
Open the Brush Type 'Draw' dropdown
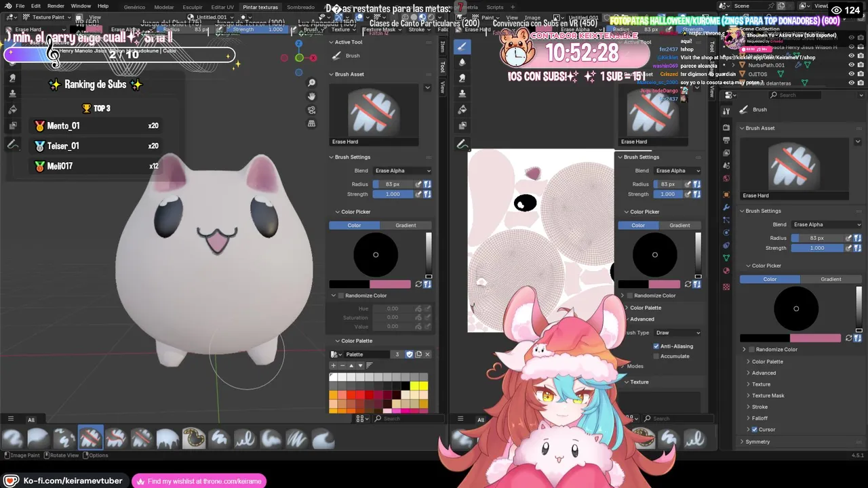pyautogui.click(x=677, y=333)
